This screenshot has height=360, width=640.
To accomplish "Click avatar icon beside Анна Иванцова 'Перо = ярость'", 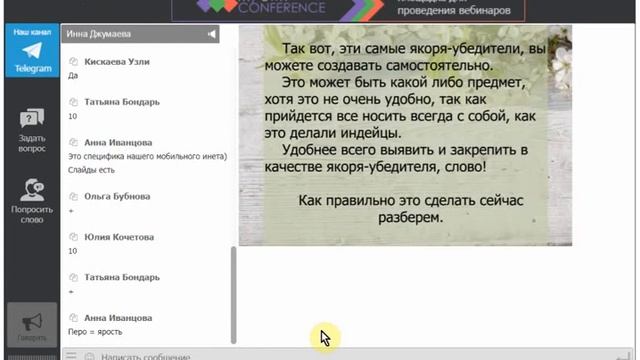I will coord(73,318).
